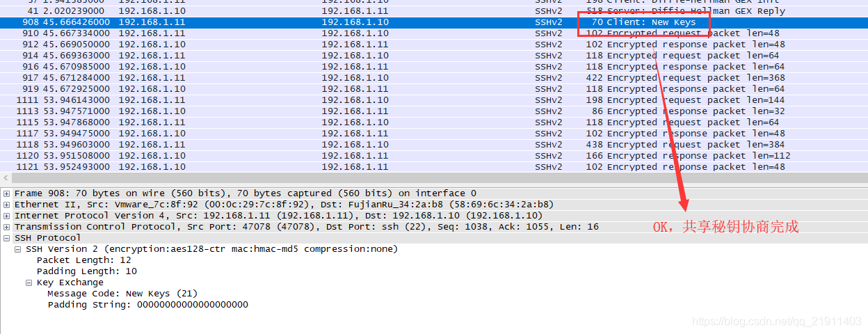Select packet 1118 with len=384

(434, 145)
